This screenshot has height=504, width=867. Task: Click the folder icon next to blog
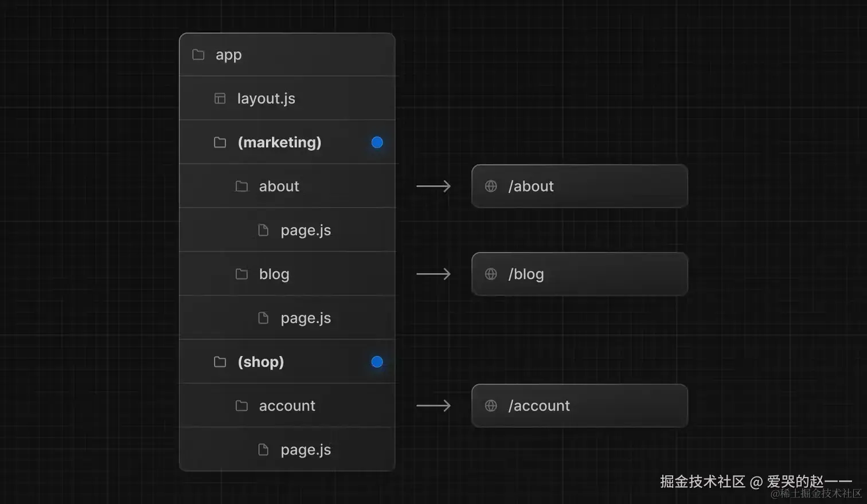[241, 274]
